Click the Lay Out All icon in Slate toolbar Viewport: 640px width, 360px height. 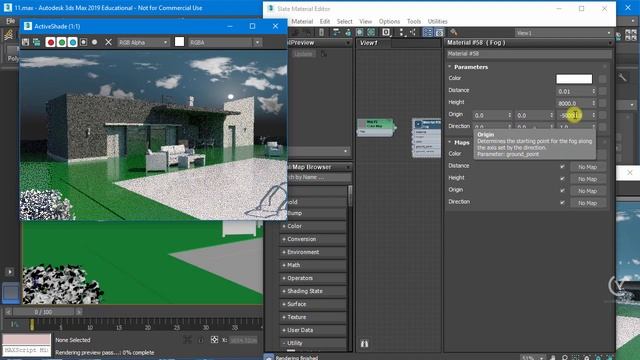(402, 32)
